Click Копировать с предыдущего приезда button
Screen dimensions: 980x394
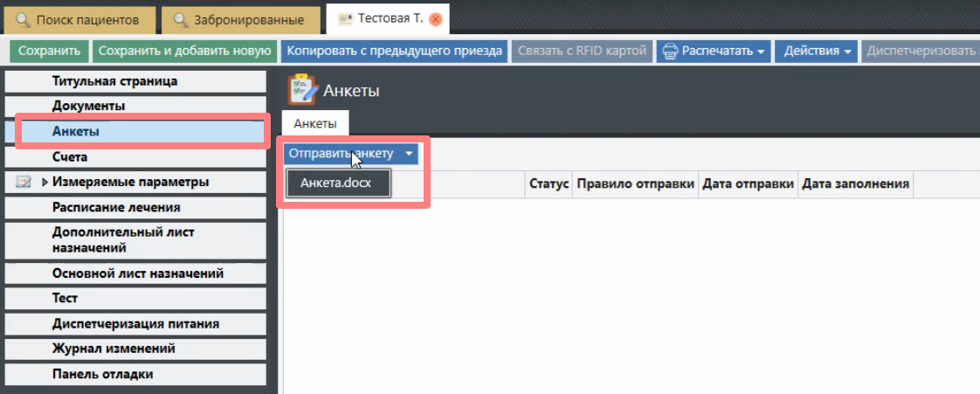pyautogui.click(x=395, y=52)
